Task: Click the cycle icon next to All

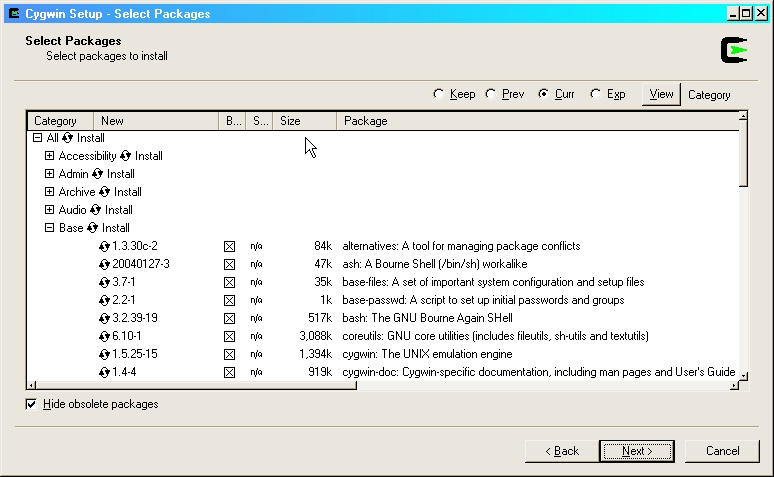Action: 68,138
